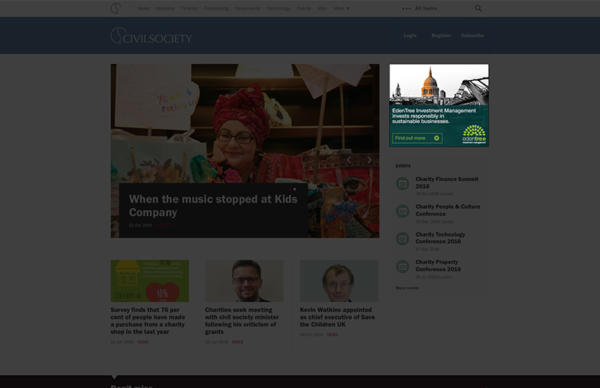600x388 pixels.
Task: Click calendar icon beside Charity Finance Summit
Action: pyautogui.click(x=403, y=184)
